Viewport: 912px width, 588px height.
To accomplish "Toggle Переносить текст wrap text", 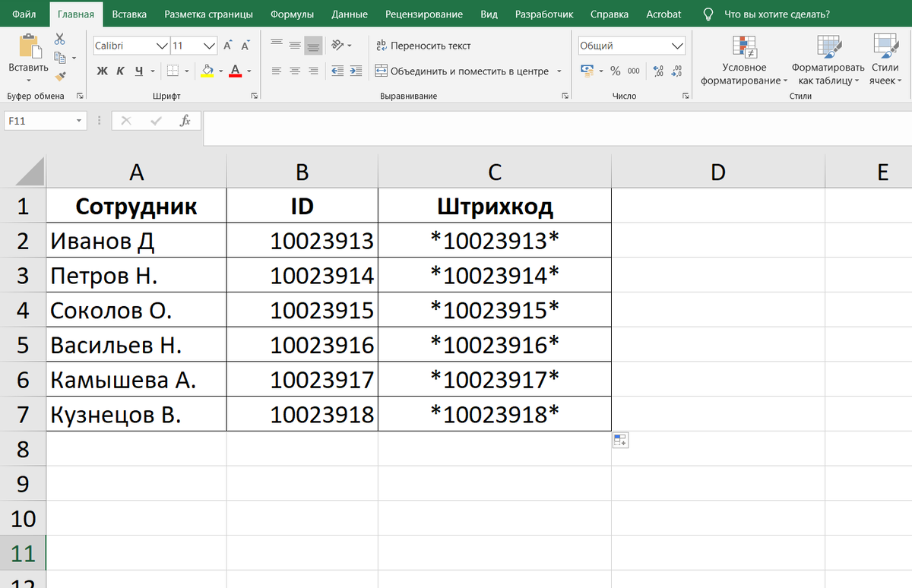I will point(423,46).
